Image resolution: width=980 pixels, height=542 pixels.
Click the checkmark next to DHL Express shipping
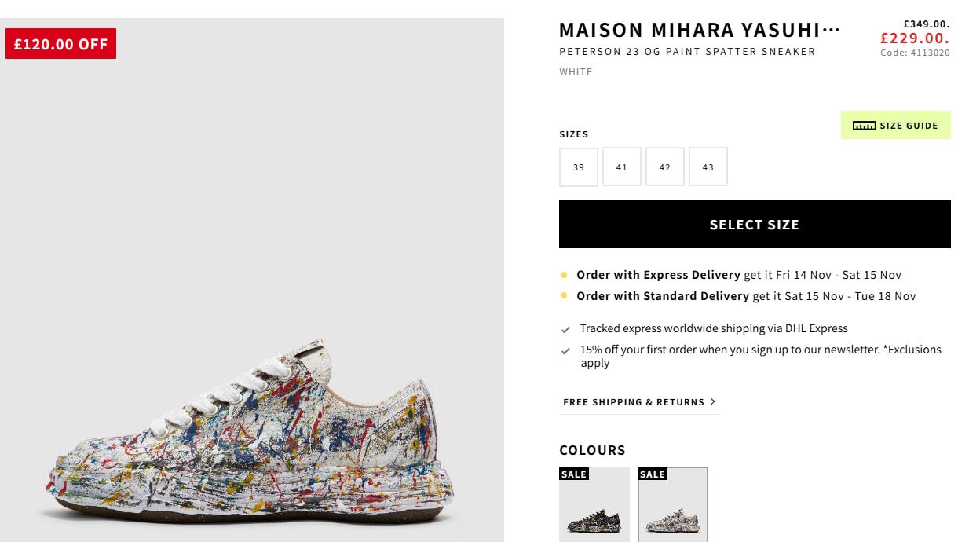(565, 330)
